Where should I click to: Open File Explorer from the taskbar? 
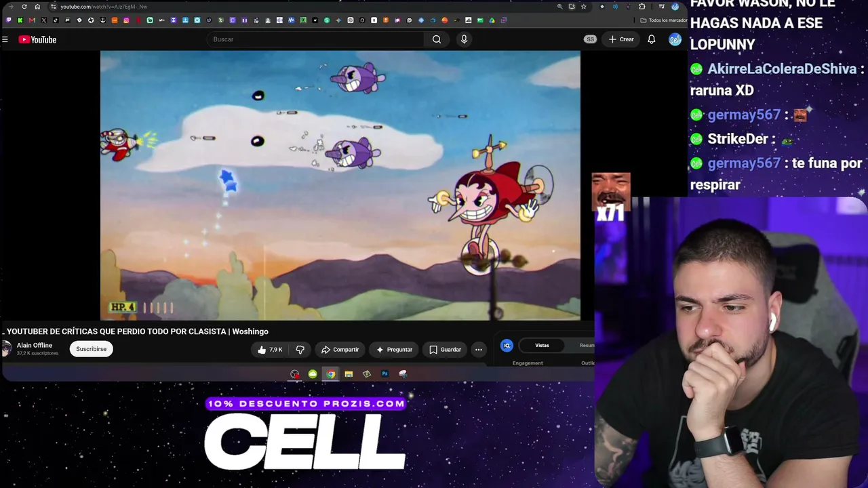tap(349, 374)
